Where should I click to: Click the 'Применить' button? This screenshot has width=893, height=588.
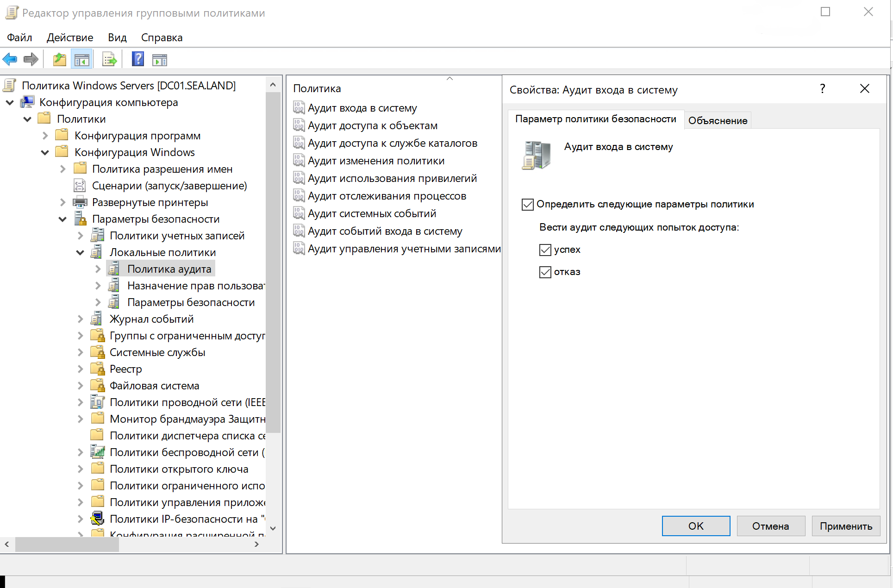pyautogui.click(x=846, y=526)
